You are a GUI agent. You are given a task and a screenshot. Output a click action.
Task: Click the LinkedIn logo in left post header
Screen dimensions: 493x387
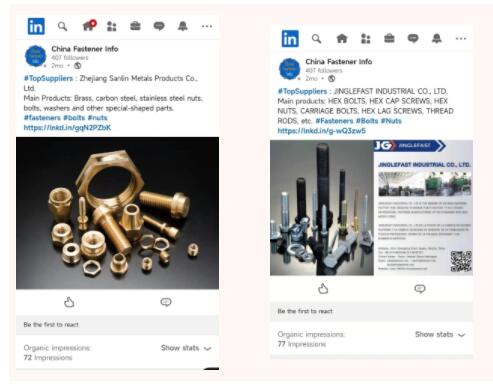pyautogui.click(x=36, y=26)
